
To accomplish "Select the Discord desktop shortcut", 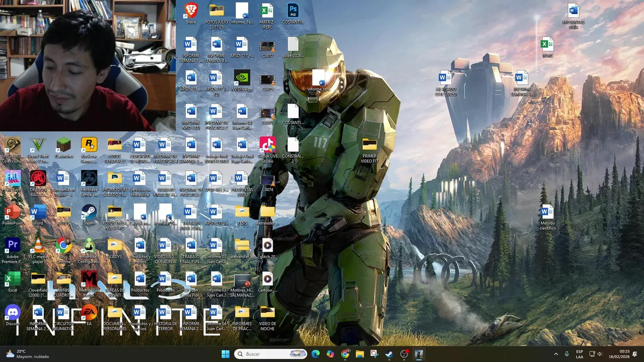I will click(12, 316).
